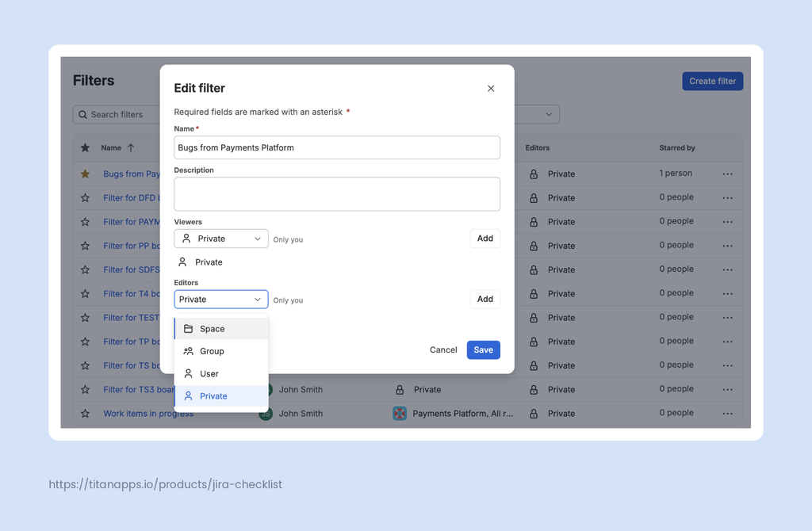The height and width of the screenshot is (531, 812).
Task: Click the Editors column header
Action: tap(537, 147)
